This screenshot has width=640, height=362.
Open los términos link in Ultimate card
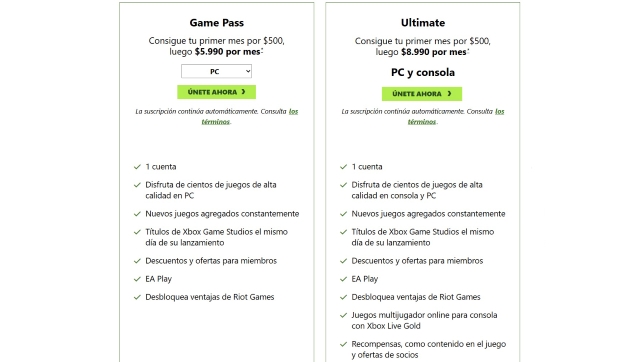tap(456, 116)
